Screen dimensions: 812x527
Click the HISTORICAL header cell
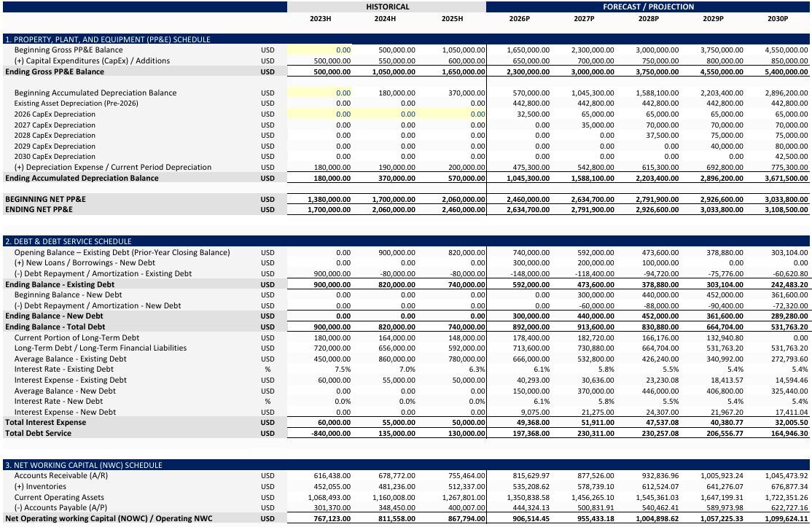(x=387, y=7)
